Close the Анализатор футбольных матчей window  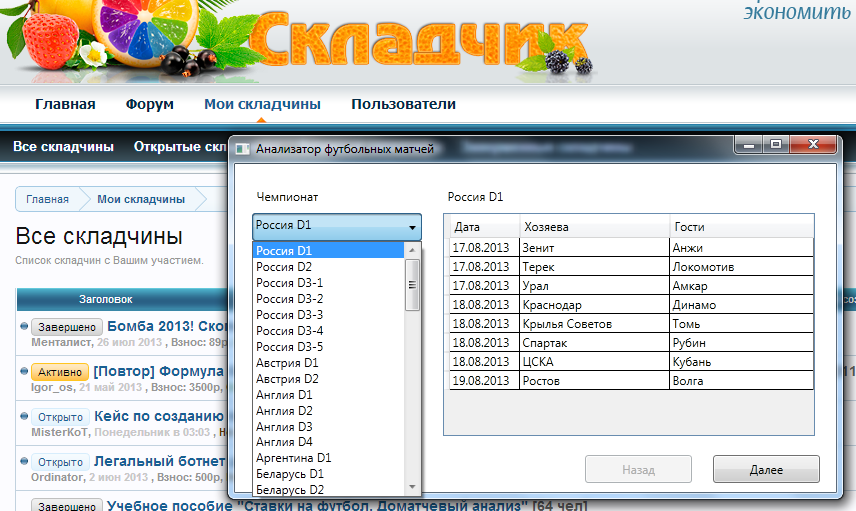coord(813,146)
